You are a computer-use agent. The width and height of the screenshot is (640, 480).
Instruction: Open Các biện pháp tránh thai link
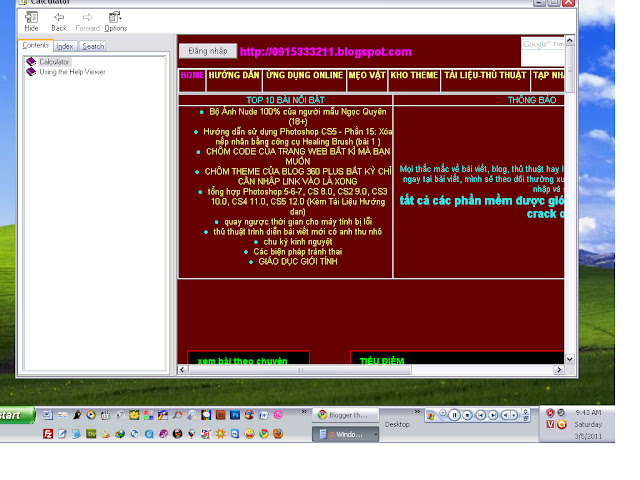click(298, 251)
